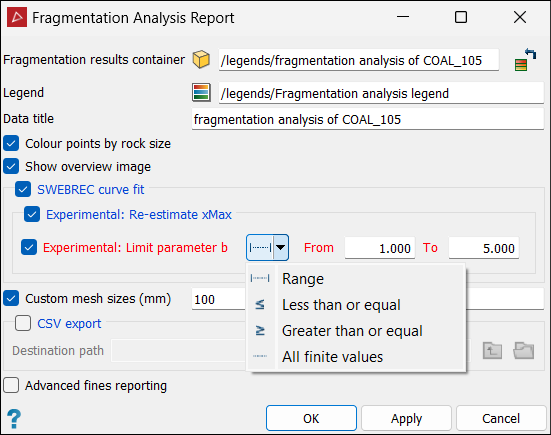The width and height of the screenshot is (551, 435).
Task: Click the import legend icon with blue arrow
Action: (x=525, y=60)
